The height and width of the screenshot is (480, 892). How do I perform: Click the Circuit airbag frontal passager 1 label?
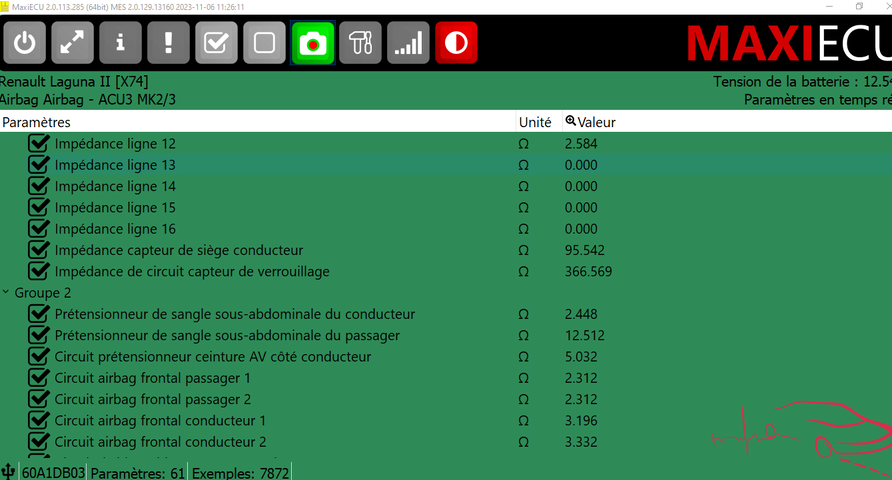click(x=152, y=378)
